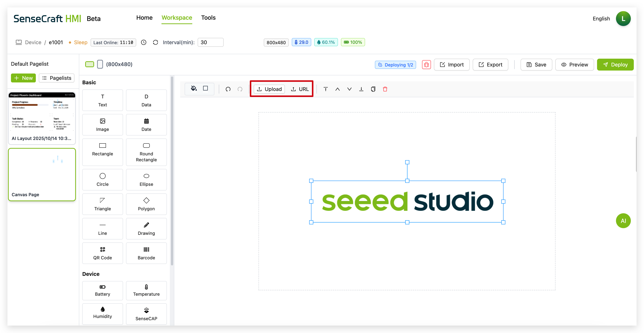Viewport: 644px width, 333px height.
Task: Click the fill color bucket icon
Action: point(194,89)
